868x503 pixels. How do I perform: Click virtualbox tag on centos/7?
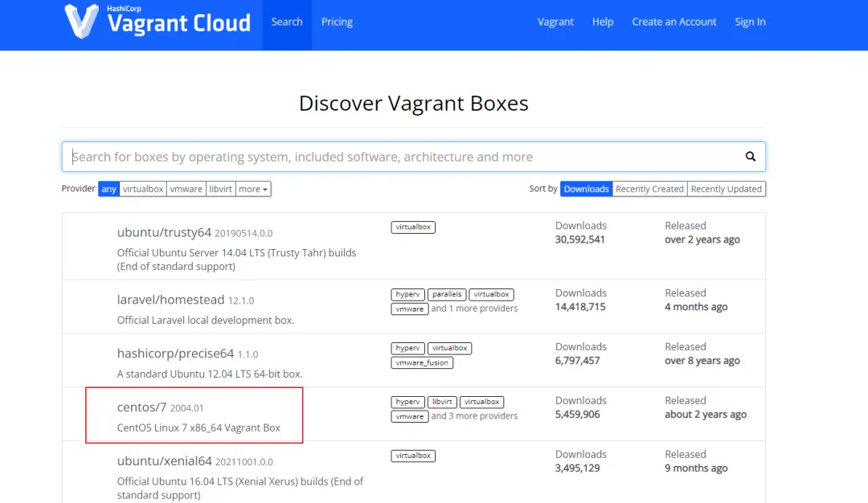tap(481, 402)
